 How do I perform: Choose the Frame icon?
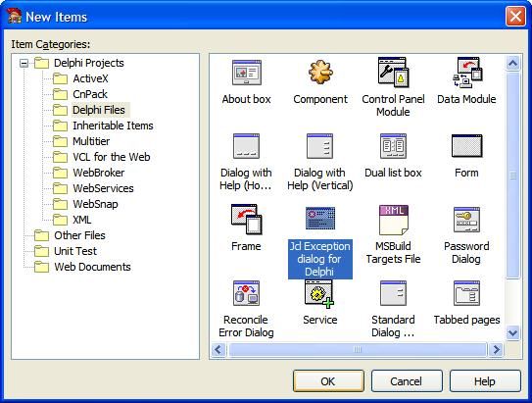pyautogui.click(x=246, y=220)
